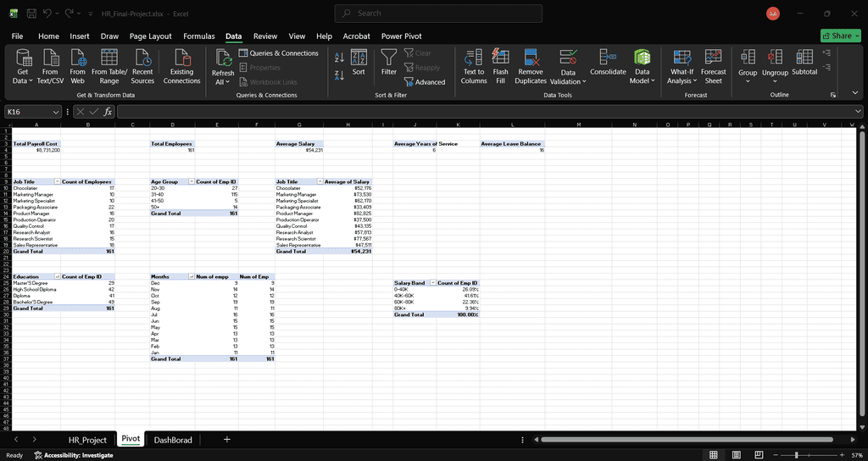This screenshot has height=461, width=868.
Task: Expand the Name Box dropdown
Action: tap(55, 112)
